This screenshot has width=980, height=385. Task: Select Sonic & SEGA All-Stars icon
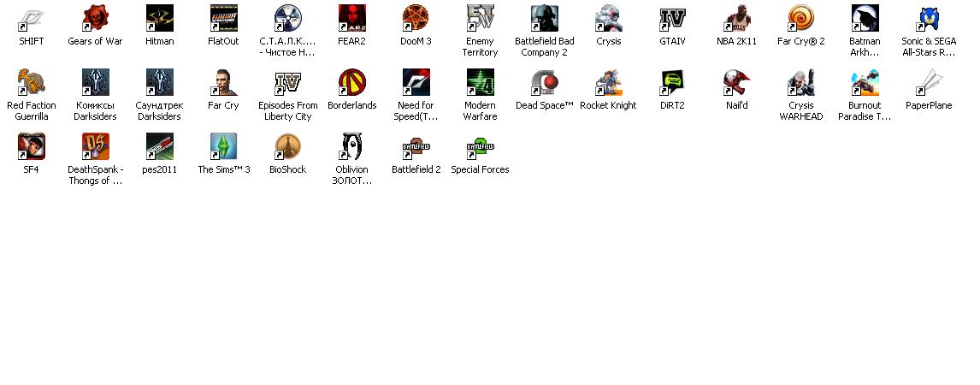929,18
